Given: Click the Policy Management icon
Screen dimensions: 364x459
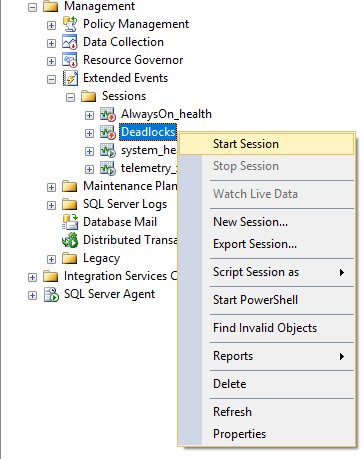Looking at the screenshot, I should pos(70,24).
